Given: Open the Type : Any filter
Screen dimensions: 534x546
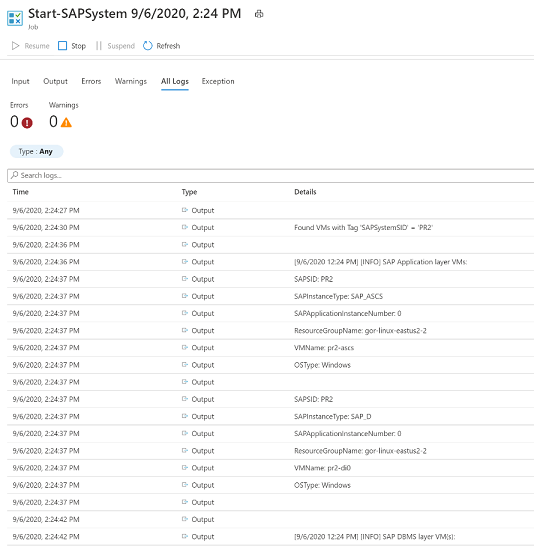Looking at the screenshot, I should click(36, 151).
